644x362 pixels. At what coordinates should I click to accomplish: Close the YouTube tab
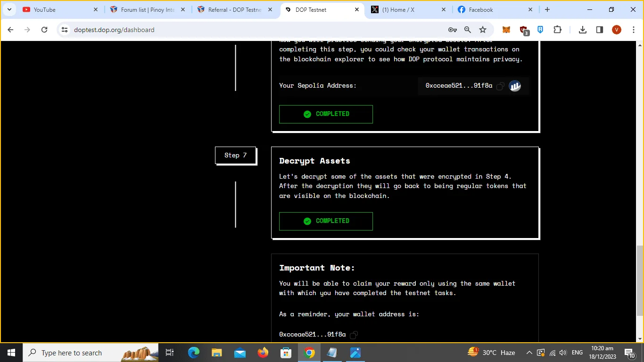[x=96, y=9]
